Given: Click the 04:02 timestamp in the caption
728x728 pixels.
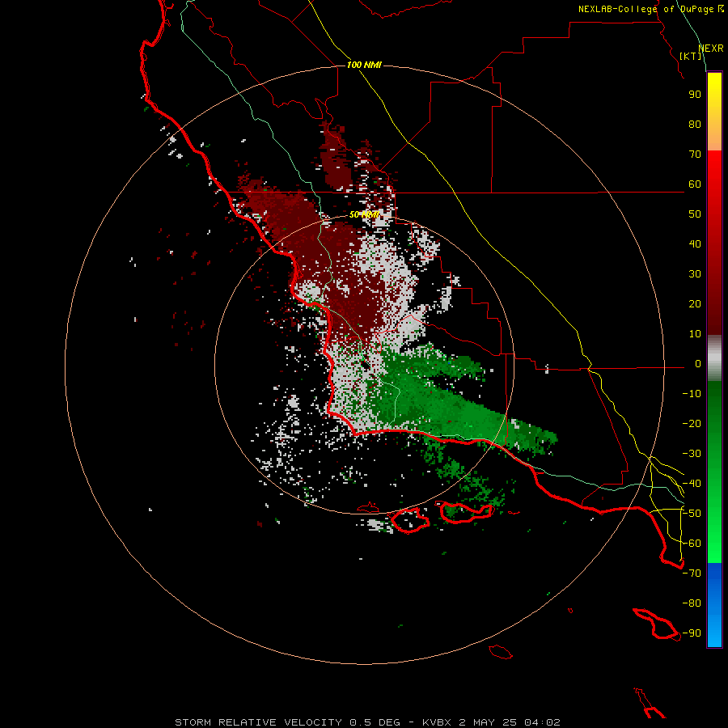Looking at the screenshot, I should tap(542, 722).
